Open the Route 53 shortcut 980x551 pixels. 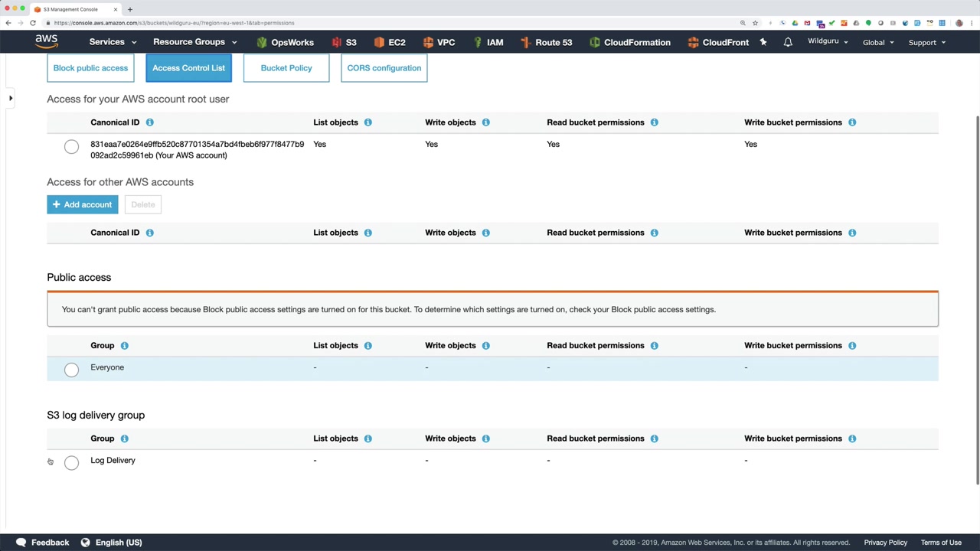pos(546,42)
